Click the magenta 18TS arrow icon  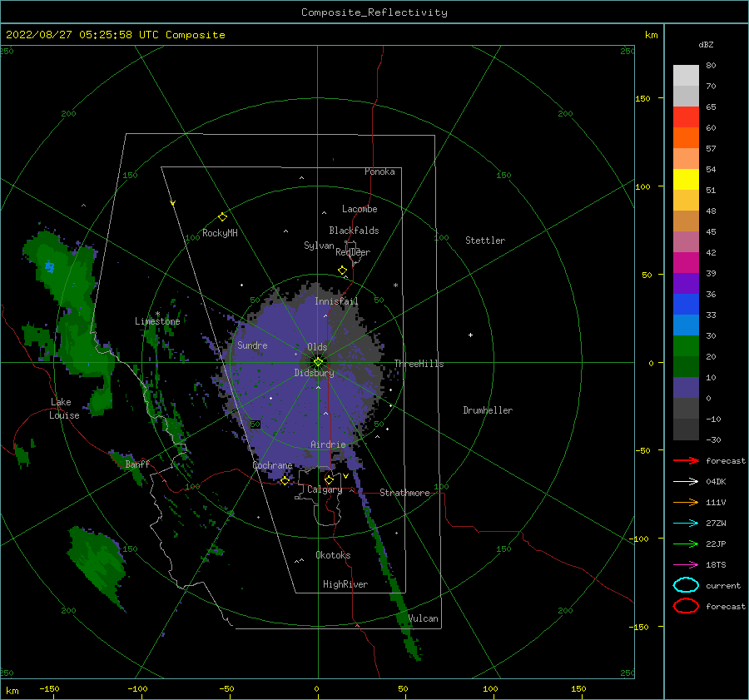pyautogui.click(x=686, y=565)
